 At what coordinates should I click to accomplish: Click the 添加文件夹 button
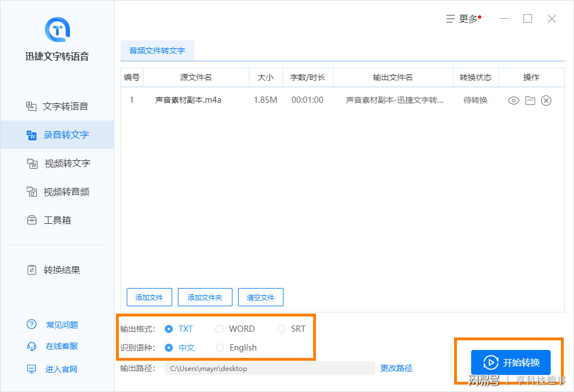tap(205, 297)
